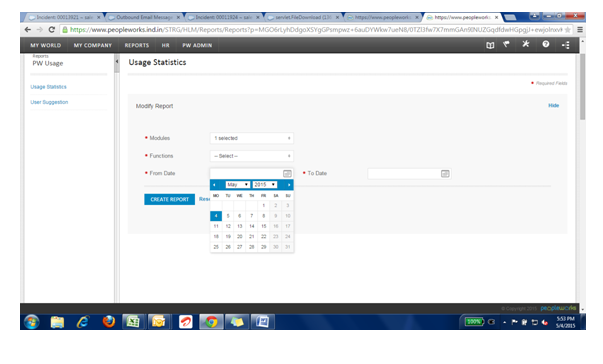This screenshot has width=603, height=364.
Task: Open the To Date calendar icon
Action: coord(445,174)
